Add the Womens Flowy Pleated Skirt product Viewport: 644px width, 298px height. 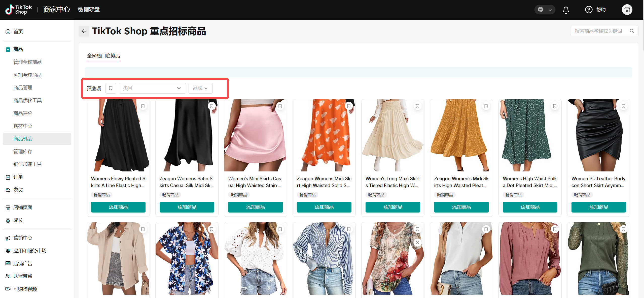point(118,207)
